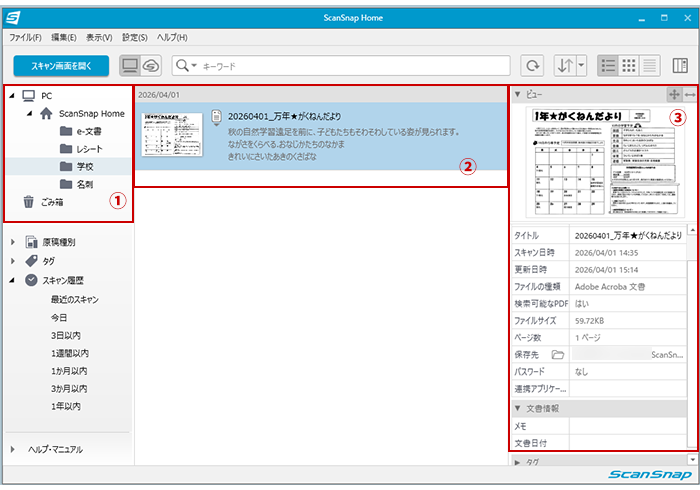Click the スキャン日時 value 2026/04/01 14:35
The height and width of the screenshot is (490, 700).
coord(606,253)
